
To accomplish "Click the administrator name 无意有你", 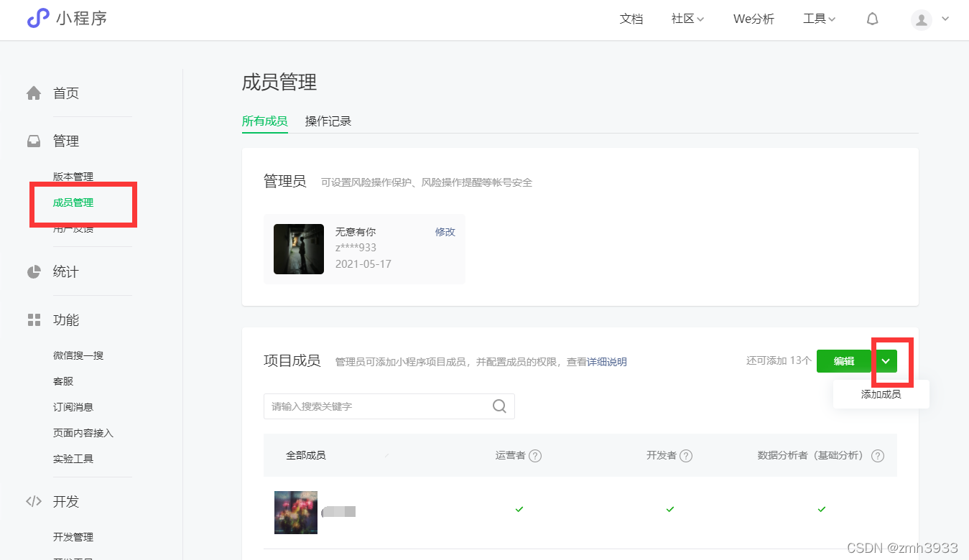I will pos(356,232).
